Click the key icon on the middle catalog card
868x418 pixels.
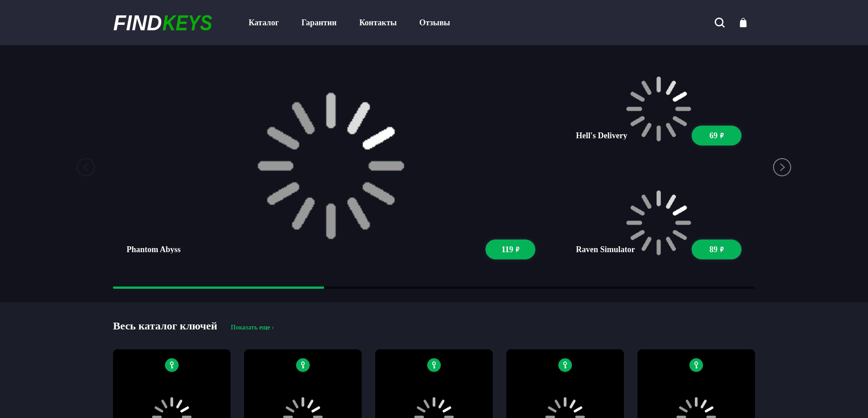[x=434, y=365]
